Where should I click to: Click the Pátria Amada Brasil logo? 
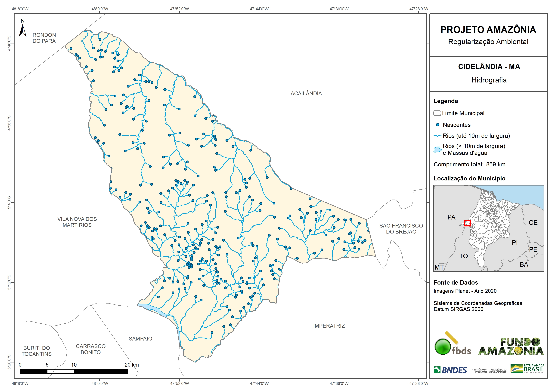pos(527,369)
